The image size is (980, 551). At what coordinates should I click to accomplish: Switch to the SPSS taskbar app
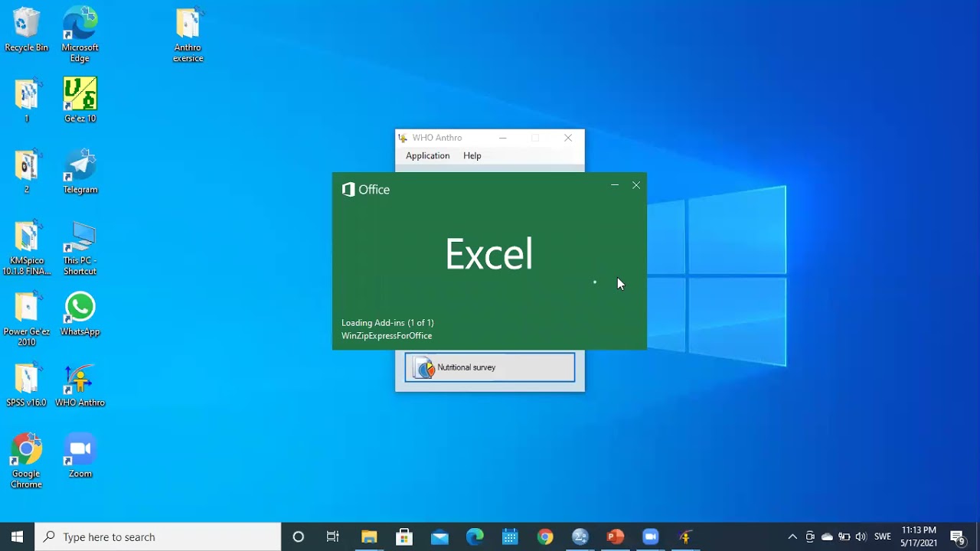click(x=580, y=536)
